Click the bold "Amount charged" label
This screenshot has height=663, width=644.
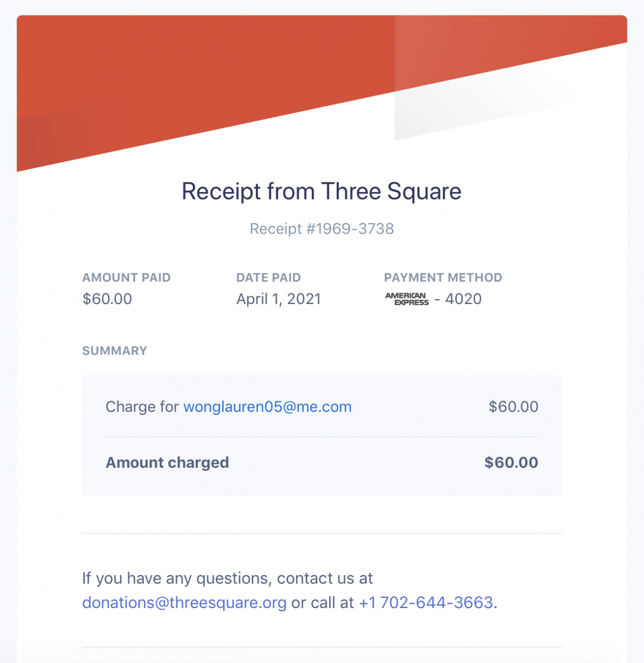coord(167,463)
